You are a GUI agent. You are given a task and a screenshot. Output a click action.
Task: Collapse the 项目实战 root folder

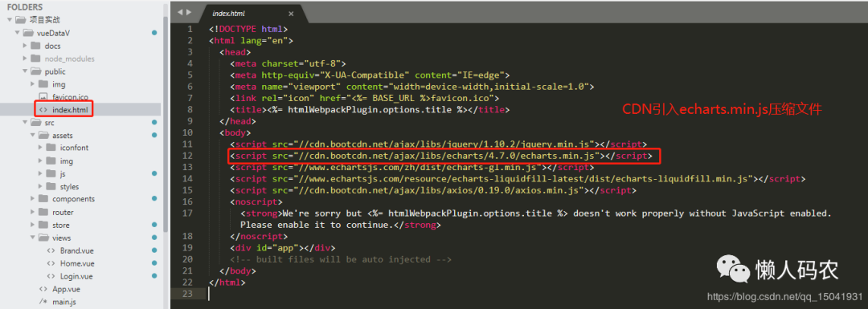coord(10,20)
